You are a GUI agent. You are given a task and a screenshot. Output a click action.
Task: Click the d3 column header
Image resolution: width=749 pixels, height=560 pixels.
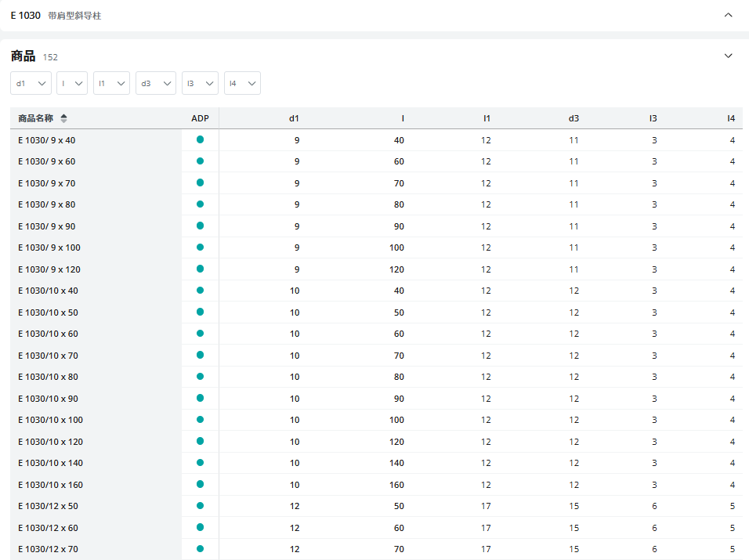[574, 118]
